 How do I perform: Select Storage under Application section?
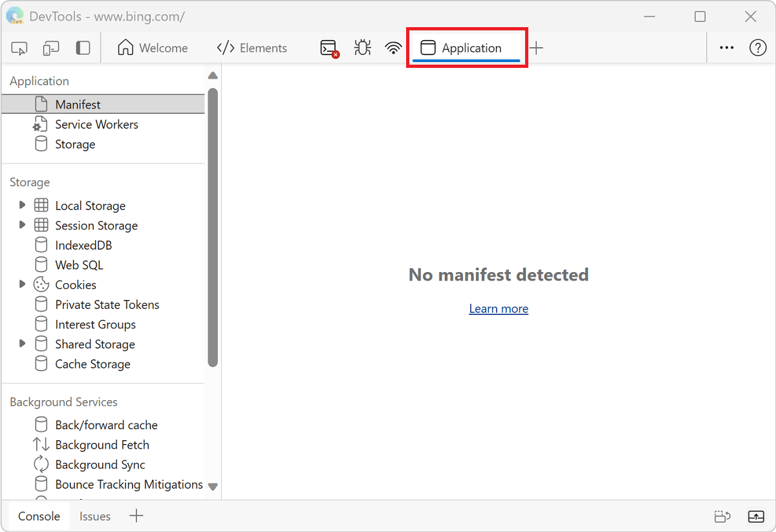103,144
